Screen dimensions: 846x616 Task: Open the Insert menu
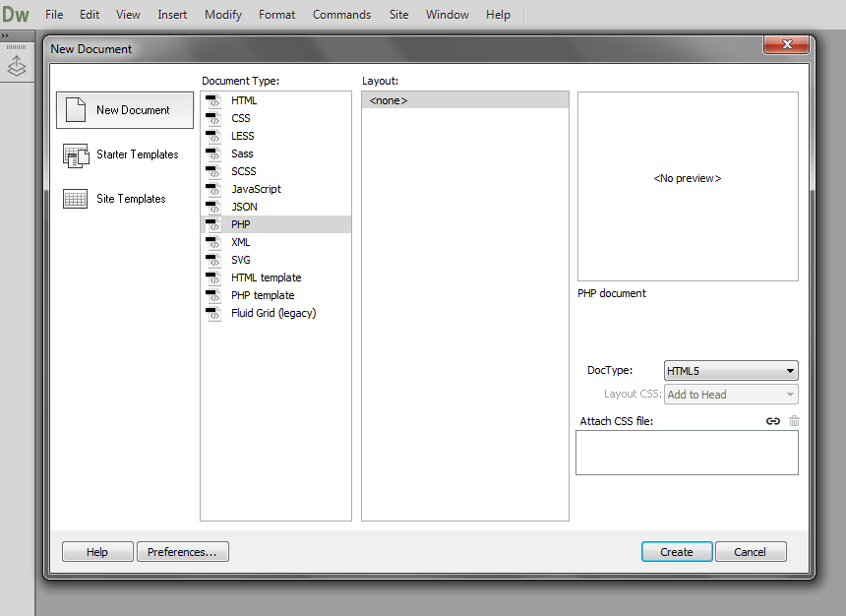(x=172, y=14)
